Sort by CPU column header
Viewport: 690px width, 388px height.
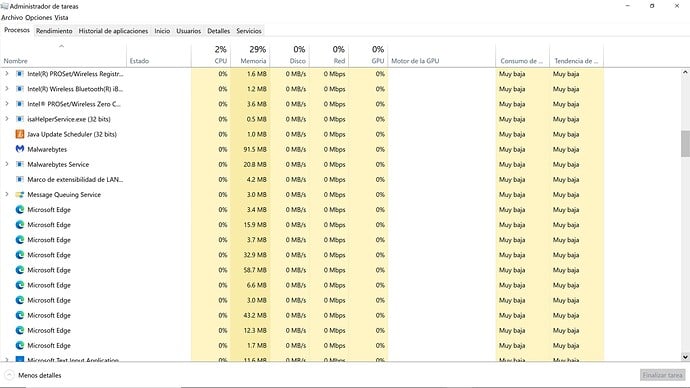[211, 55]
